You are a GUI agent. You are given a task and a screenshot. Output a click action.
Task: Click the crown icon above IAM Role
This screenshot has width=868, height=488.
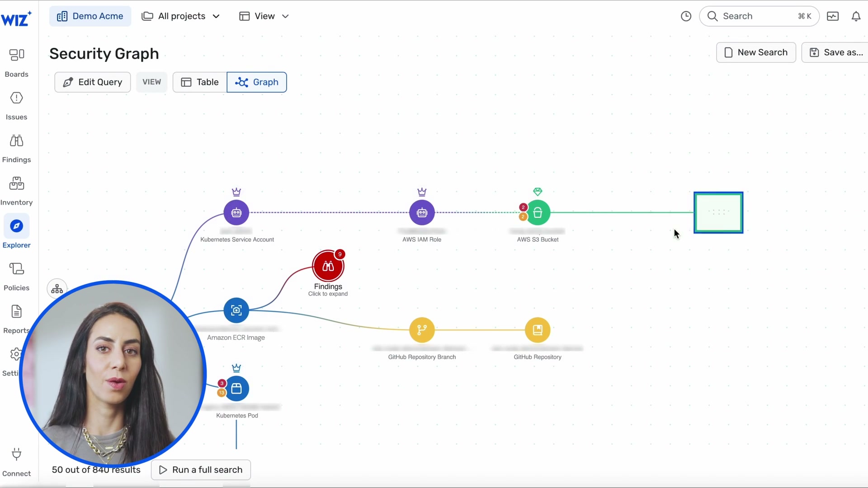tap(422, 192)
